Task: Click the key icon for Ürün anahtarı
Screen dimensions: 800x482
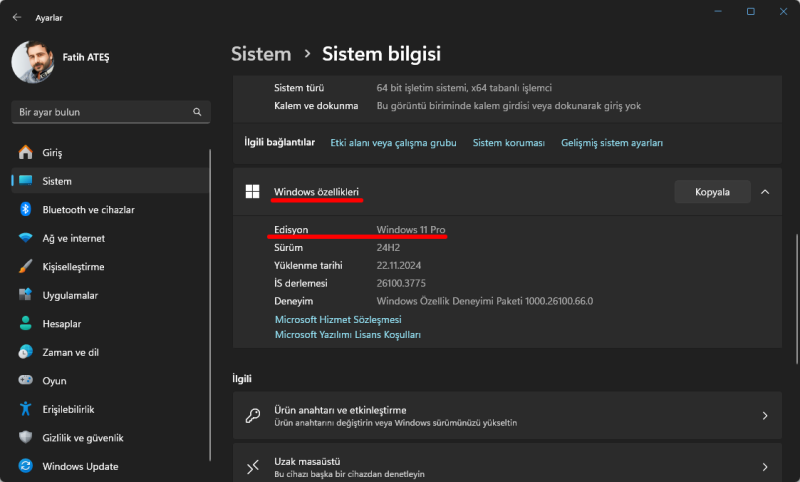Action: click(x=253, y=416)
